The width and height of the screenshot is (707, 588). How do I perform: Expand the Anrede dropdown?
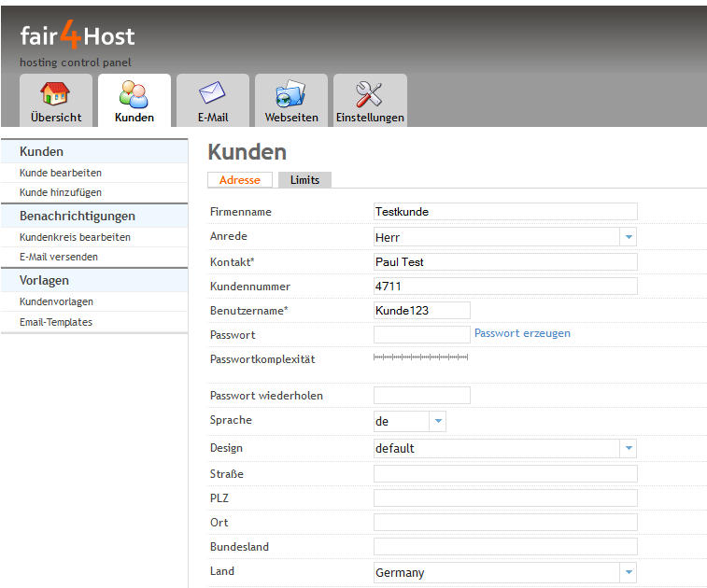[x=629, y=237]
